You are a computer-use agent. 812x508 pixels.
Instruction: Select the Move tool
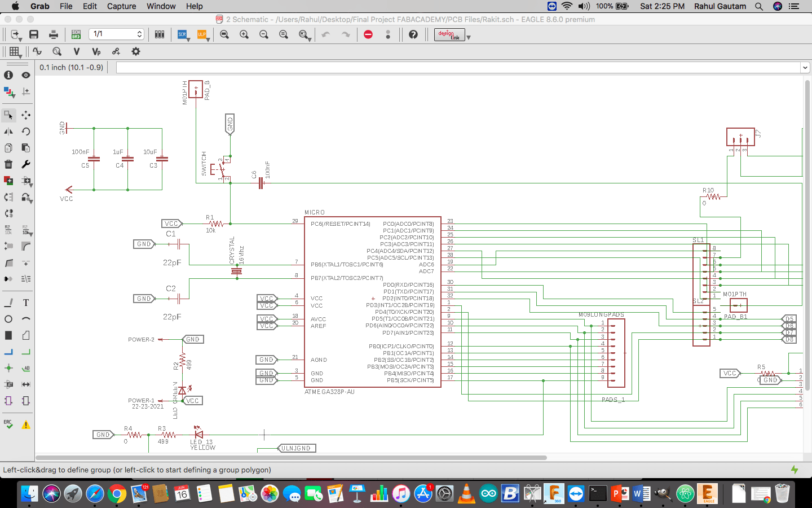tap(26, 115)
